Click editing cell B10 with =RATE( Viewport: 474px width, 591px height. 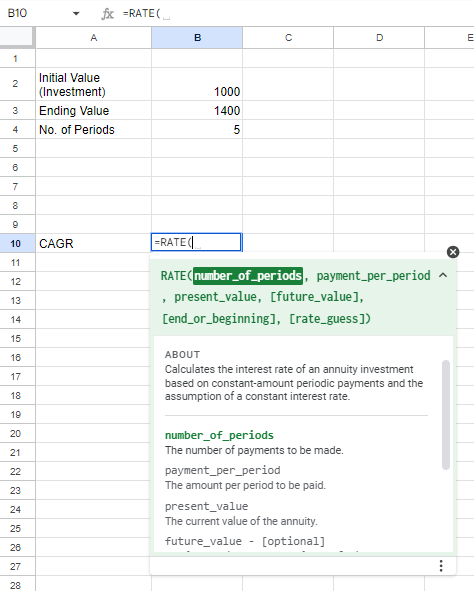pyautogui.click(x=196, y=242)
